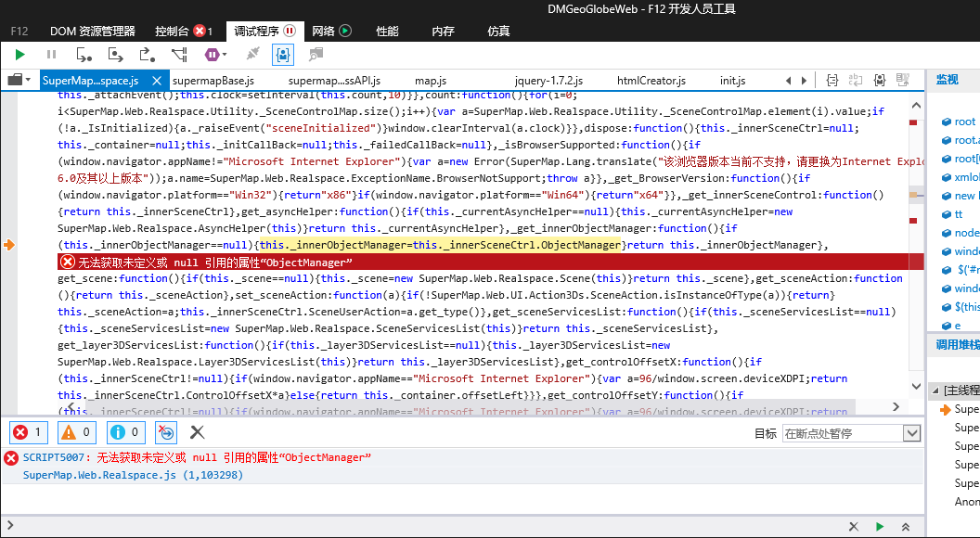Toggle the word wrap icon
Image resolution: width=980 pixels, height=538 pixels.
coord(855,80)
